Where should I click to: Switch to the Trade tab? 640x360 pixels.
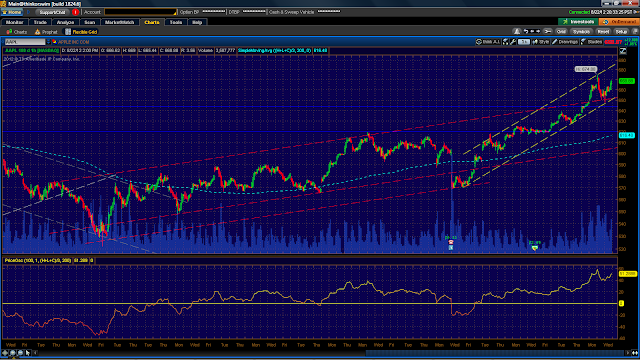pos(40,22)
